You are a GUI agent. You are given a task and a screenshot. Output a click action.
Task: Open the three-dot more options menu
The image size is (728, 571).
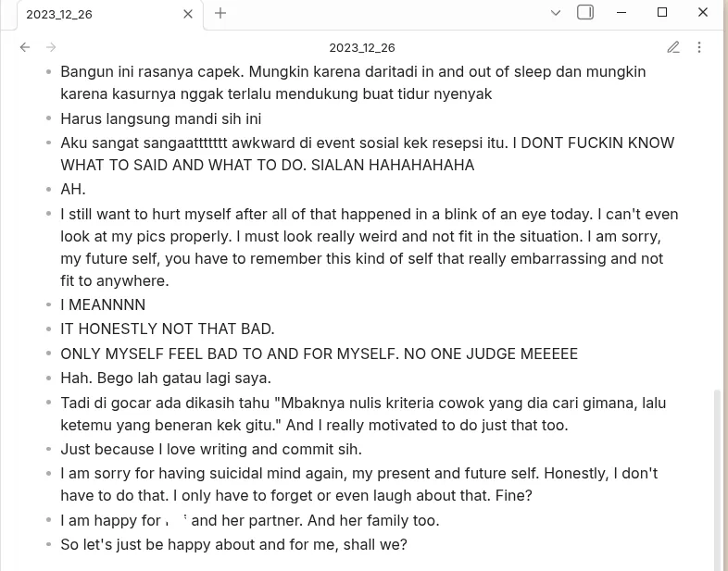699,47
